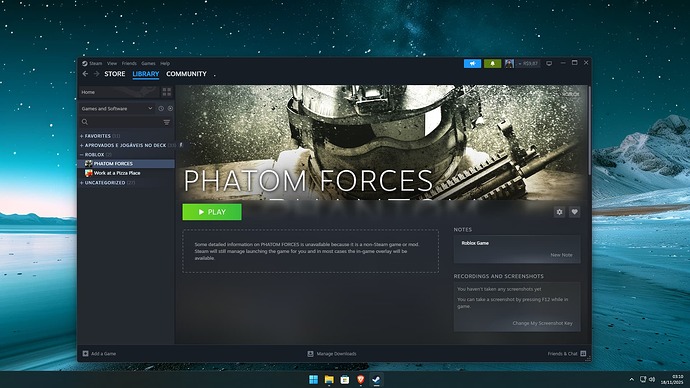Click the PHATOM FORCES hero banner image
This screenshot has width=690, height=388.
[x=382, y=142]
